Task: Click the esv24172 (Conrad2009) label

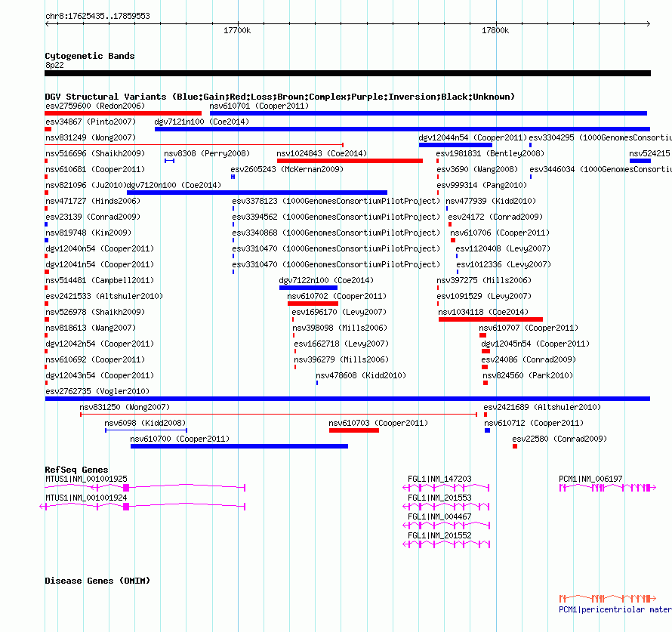Action: point(495,217)
